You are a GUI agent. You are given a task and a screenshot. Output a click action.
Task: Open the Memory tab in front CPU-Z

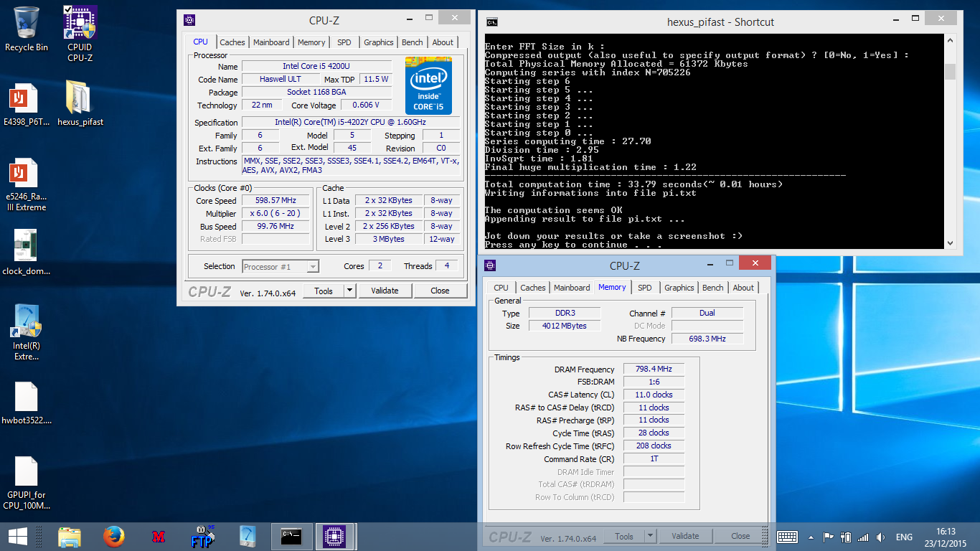coord(311,42)
